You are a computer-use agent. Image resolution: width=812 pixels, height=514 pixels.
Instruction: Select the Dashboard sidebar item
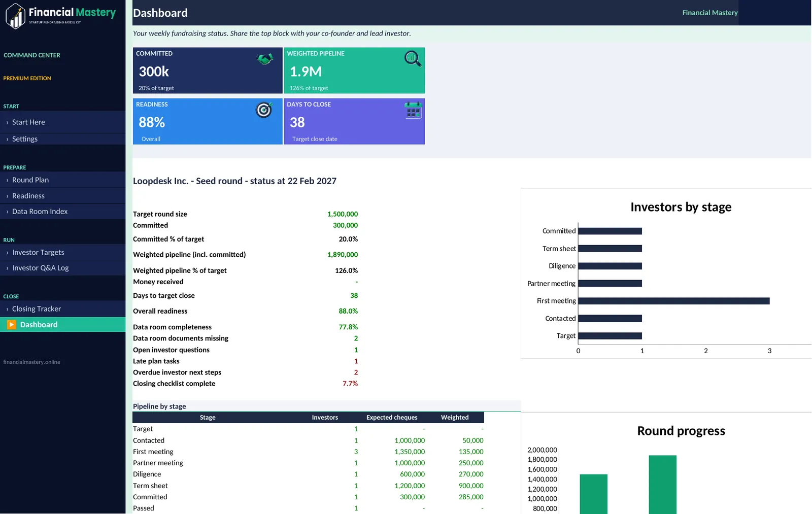pos(62,325)
